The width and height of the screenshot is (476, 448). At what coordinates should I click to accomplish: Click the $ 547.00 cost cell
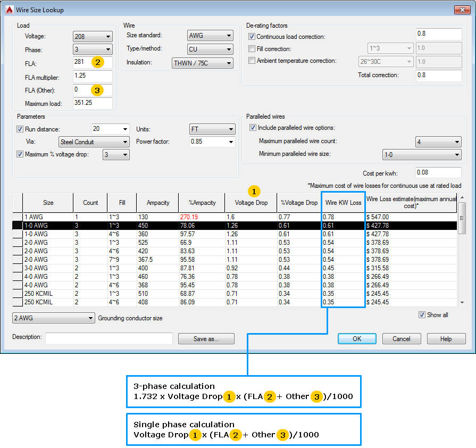(411, 217)
